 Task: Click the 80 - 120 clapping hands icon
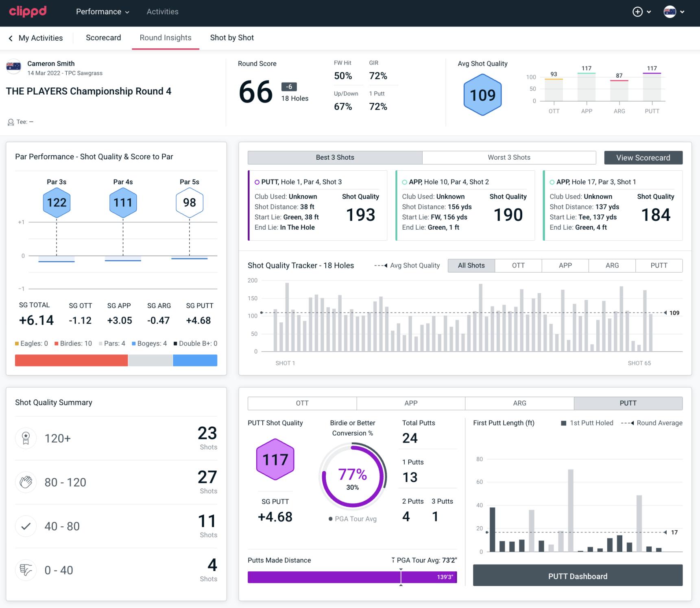point(26,482)
